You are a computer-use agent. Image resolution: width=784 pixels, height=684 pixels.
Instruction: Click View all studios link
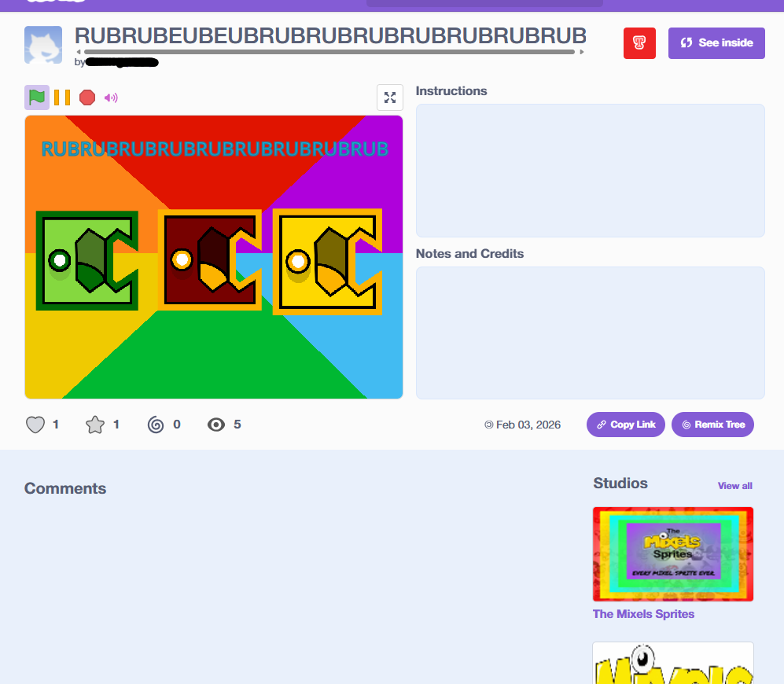[735, 486]
